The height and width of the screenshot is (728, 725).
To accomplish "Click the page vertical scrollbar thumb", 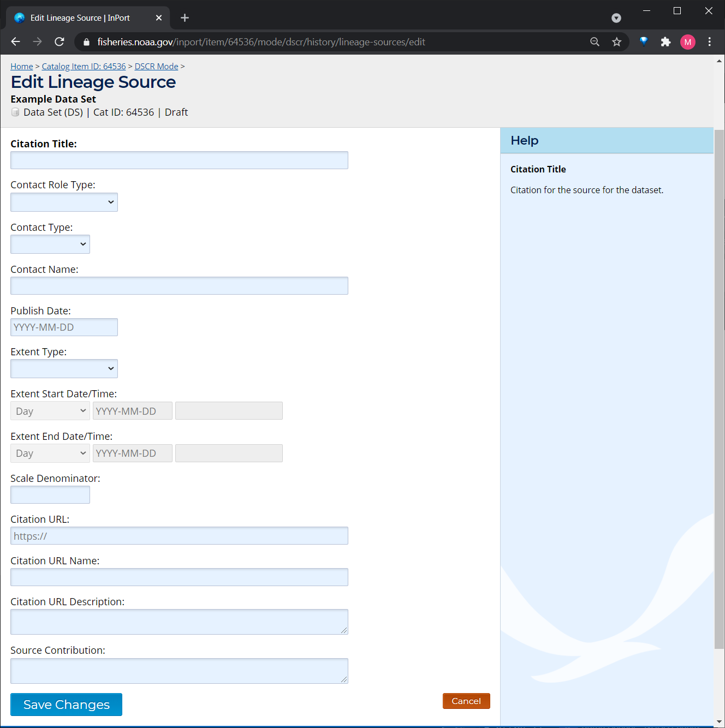I will pos(719,389).
